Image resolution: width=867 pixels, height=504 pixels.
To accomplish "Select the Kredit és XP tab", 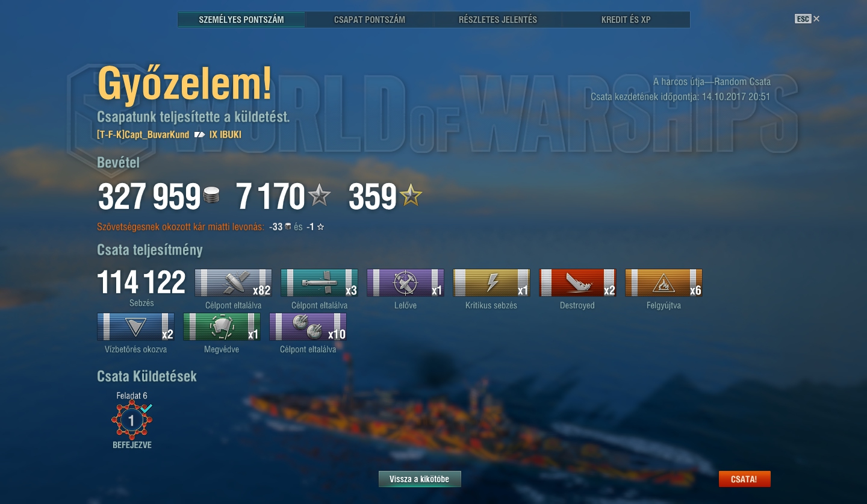I will coord(626,20).
